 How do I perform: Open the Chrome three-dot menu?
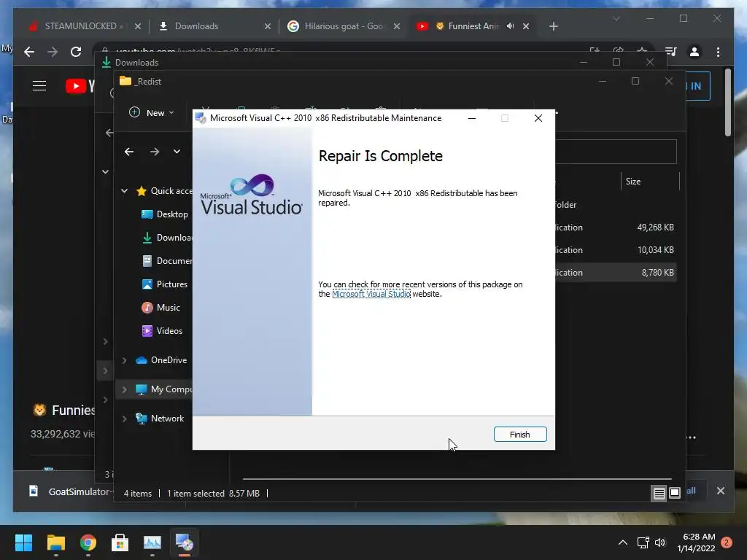tap(718, 52)
